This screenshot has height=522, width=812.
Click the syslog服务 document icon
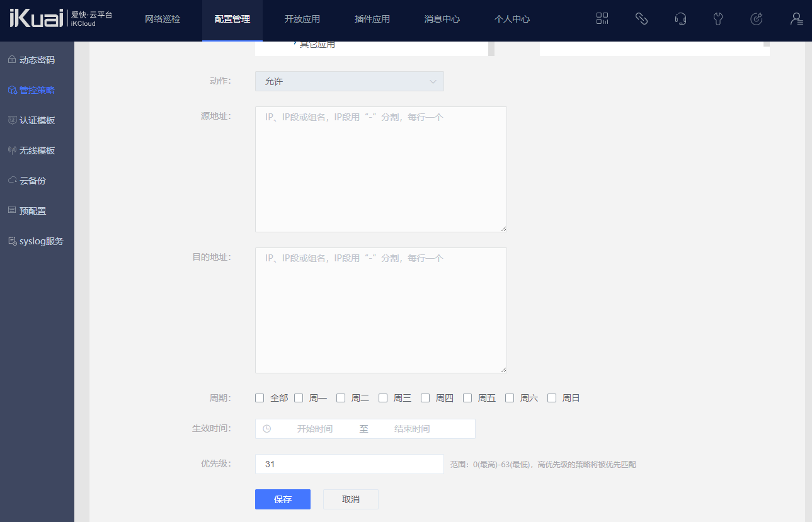tap(12, 241)
